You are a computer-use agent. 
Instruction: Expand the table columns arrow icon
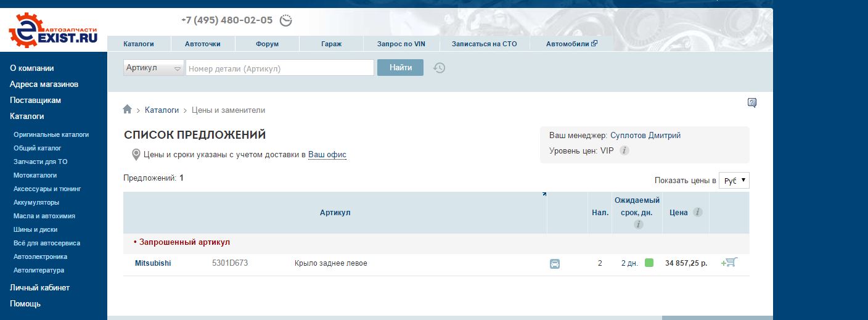[544, 194]
